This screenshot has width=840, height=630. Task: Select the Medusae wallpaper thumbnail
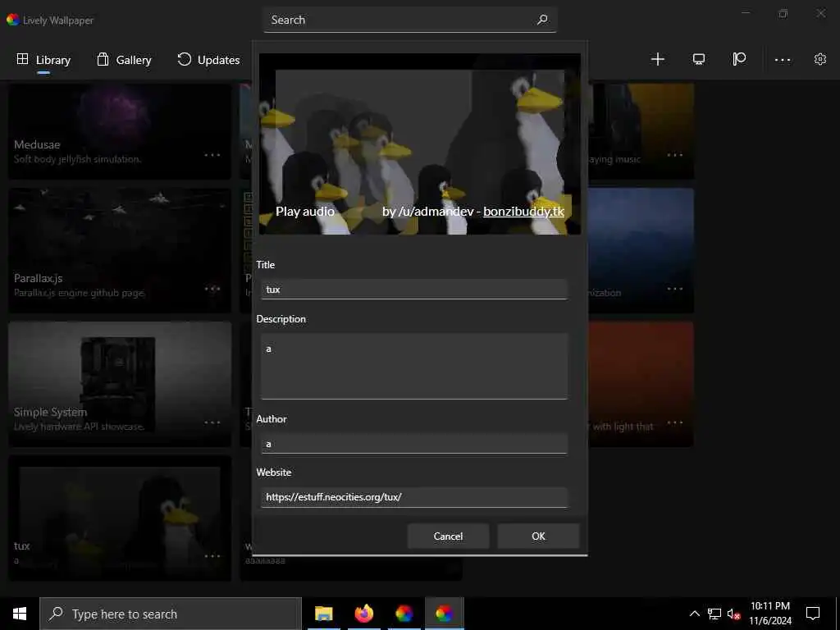[120, 131]
